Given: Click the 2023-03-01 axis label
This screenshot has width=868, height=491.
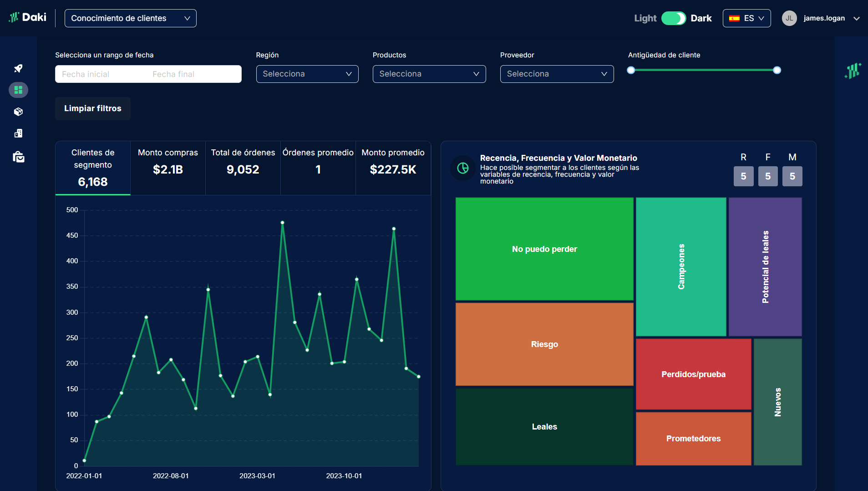Looking at the screenshot, I should tap(257, 476).
